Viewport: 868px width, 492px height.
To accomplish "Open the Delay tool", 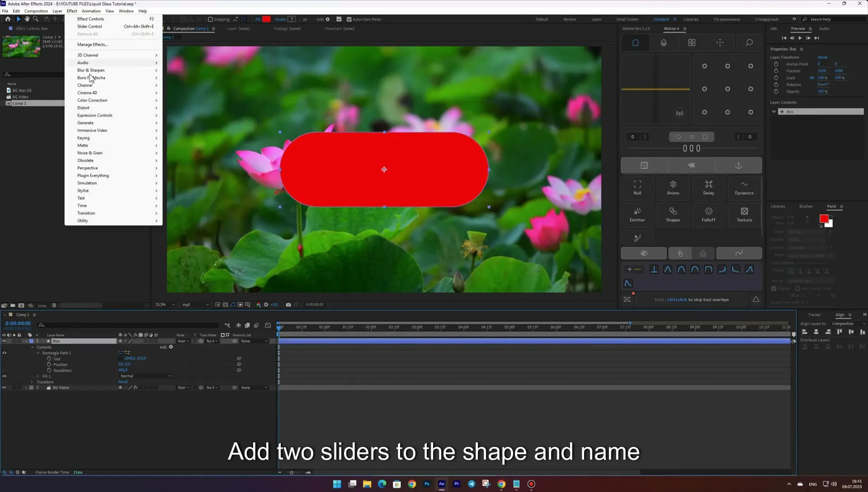I will 708,187.
